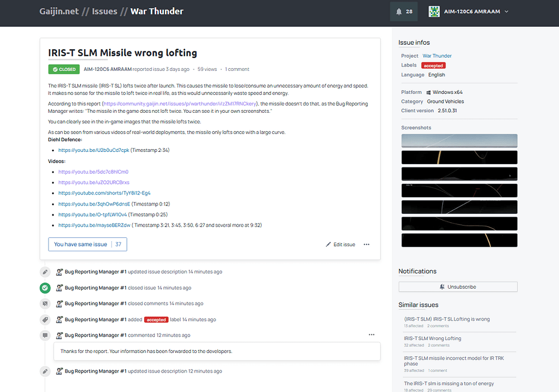Click the closed comments timeline icon
Viewport: 559px width, 392px height.
point(45,304)
